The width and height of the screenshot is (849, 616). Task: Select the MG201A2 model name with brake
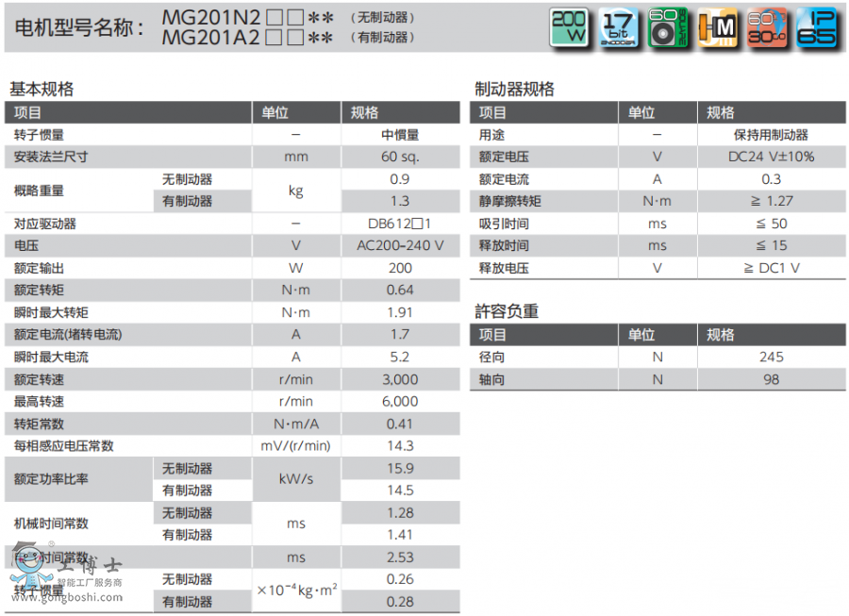tap(210, 38)
